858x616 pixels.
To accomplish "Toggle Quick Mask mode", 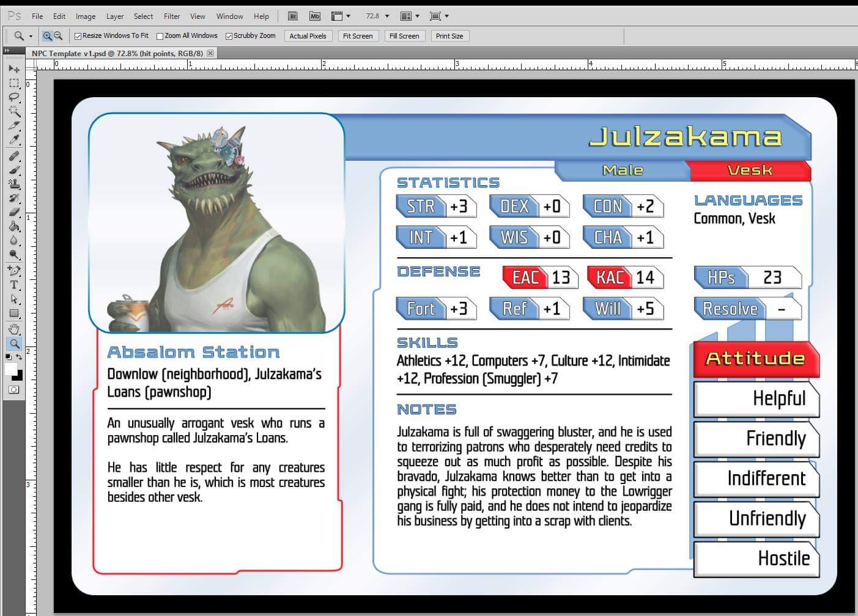I will click(14, 389).
